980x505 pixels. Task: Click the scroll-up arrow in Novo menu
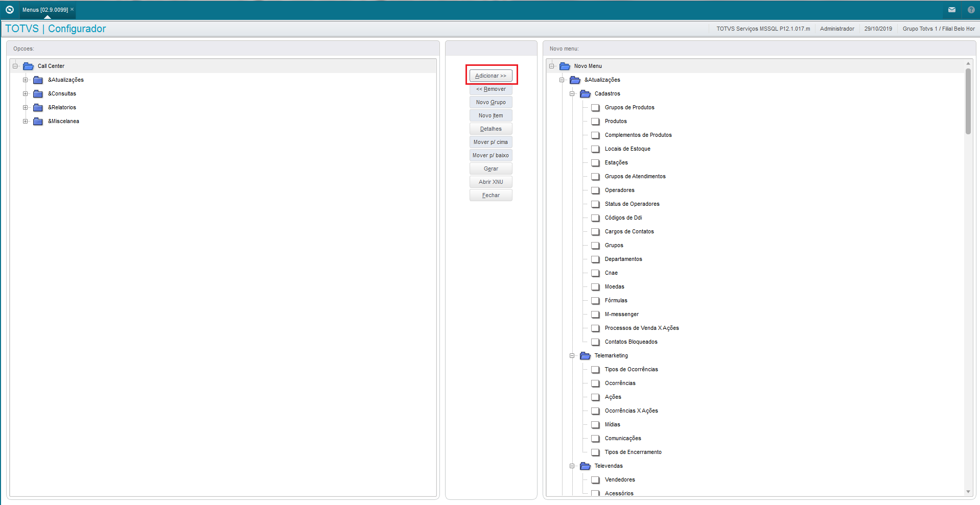click(x=968, y=63)
